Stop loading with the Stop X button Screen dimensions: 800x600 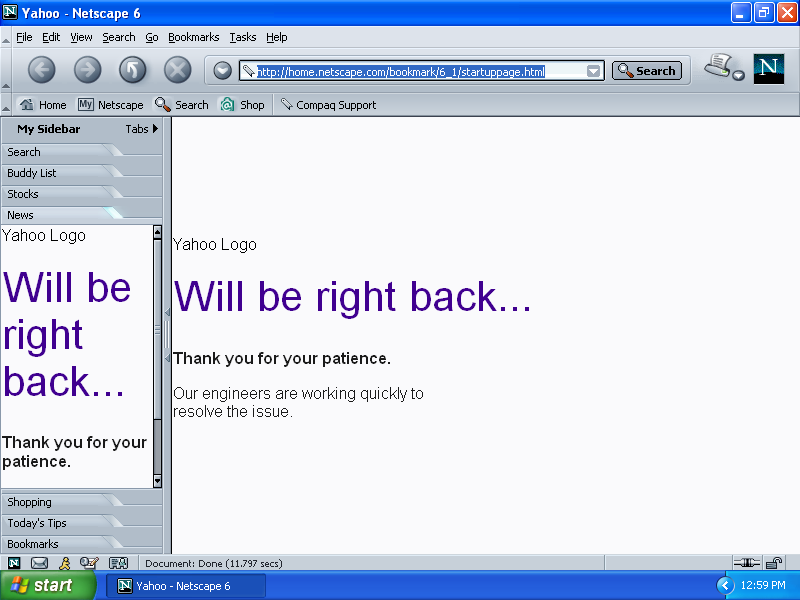click(178, 70)
